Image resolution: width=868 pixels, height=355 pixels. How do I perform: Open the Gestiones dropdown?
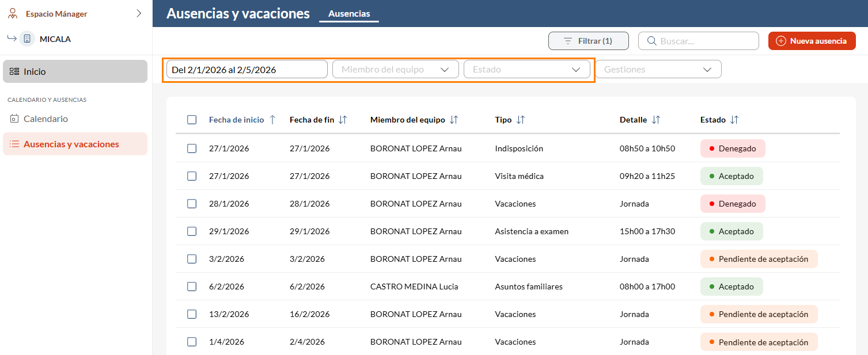pos(658,70)
